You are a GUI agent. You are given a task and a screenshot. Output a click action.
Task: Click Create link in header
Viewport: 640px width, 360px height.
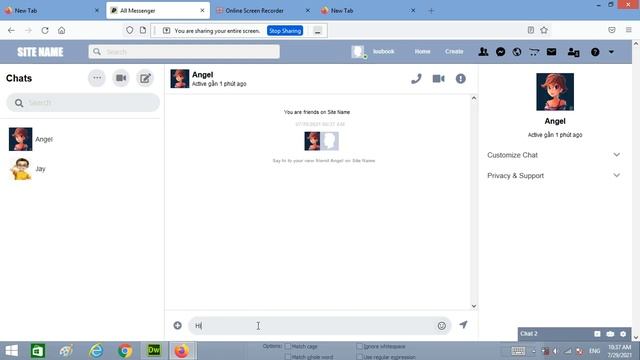pyautogui.click(x=454, y=52)
